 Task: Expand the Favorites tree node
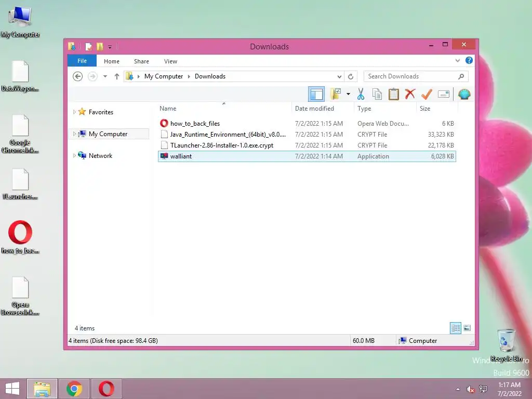tap(74, 112)
